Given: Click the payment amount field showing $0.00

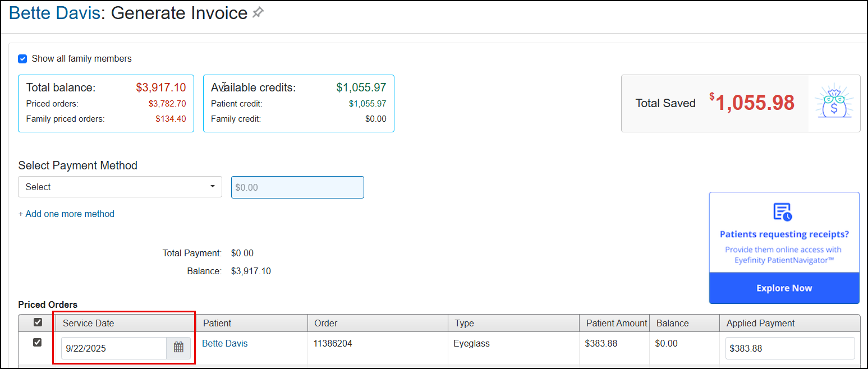Looking at the screenshot, I should (297, 187).
